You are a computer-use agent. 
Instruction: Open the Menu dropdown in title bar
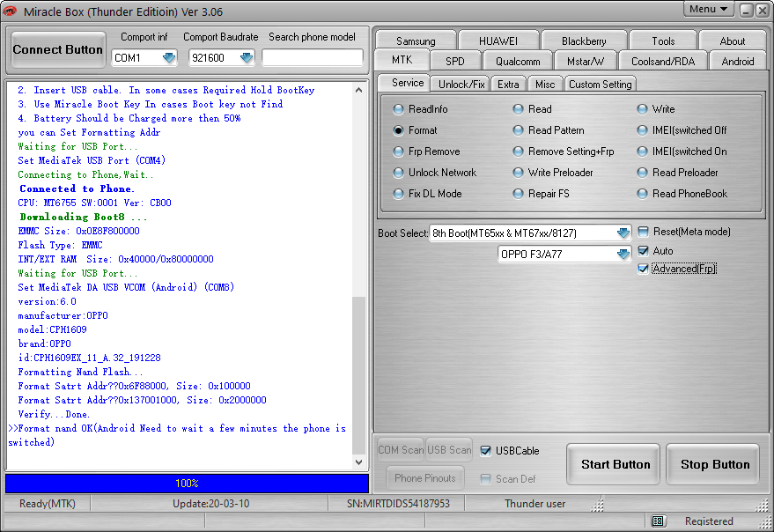pyautogui.click(x=708, y=10)
